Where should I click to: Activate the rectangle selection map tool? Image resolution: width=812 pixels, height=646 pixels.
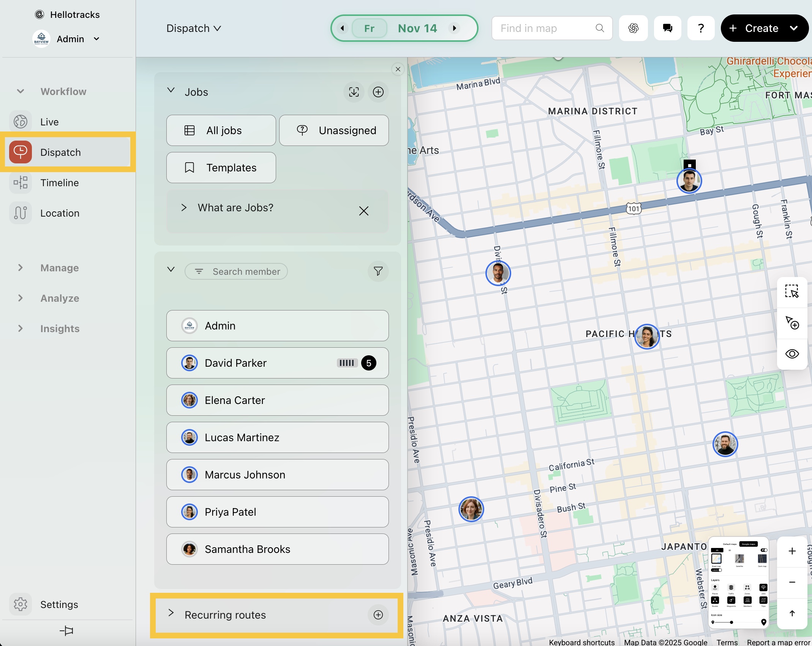[791, 291]
